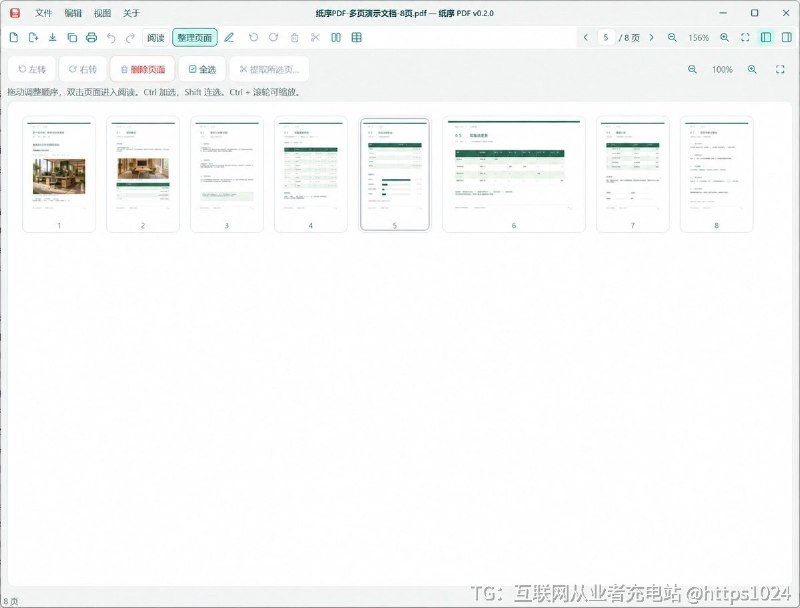Viewport: 800px width, 608px height.
Task: Click the two-column split view icon
Action: tap(336, 37)
